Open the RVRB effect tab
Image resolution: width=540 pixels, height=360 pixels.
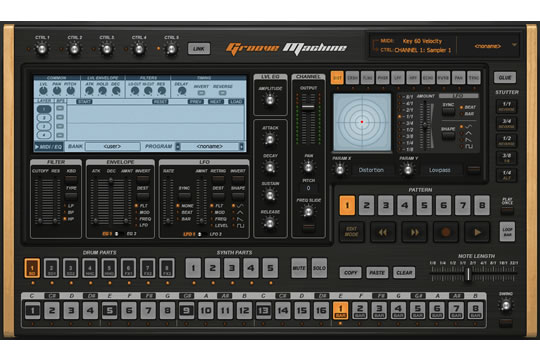point(443,78)
